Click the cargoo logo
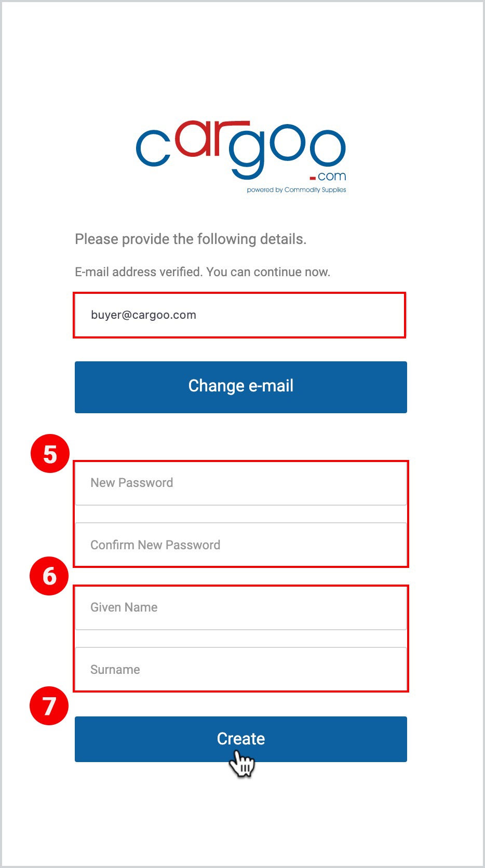Viewport: 485px width, 868px height. pyautogui.click(x=241, y=157)
